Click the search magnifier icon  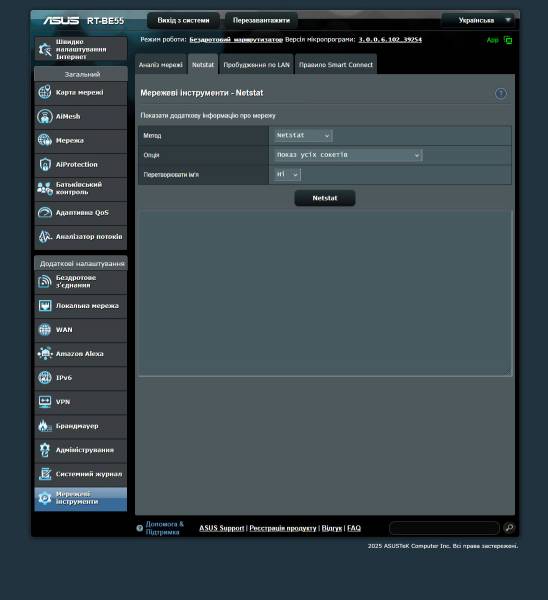[x=509, y=528]
